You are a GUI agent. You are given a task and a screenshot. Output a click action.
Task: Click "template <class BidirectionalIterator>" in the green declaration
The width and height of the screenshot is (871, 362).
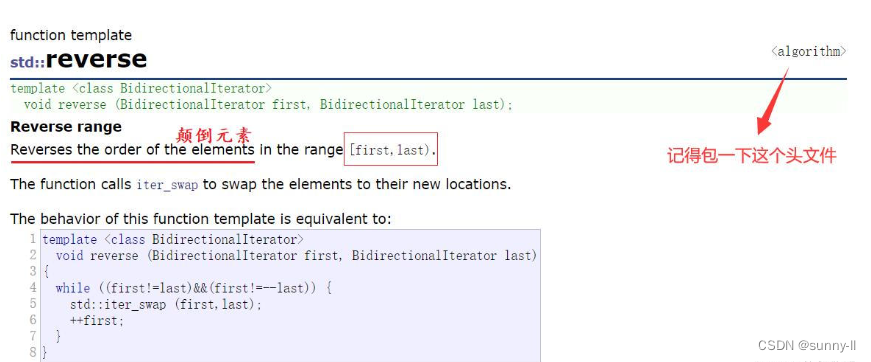[141, 88]
